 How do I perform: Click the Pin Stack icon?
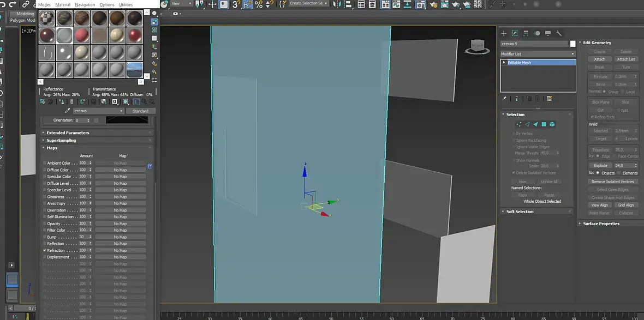click(x=504, y=99)
